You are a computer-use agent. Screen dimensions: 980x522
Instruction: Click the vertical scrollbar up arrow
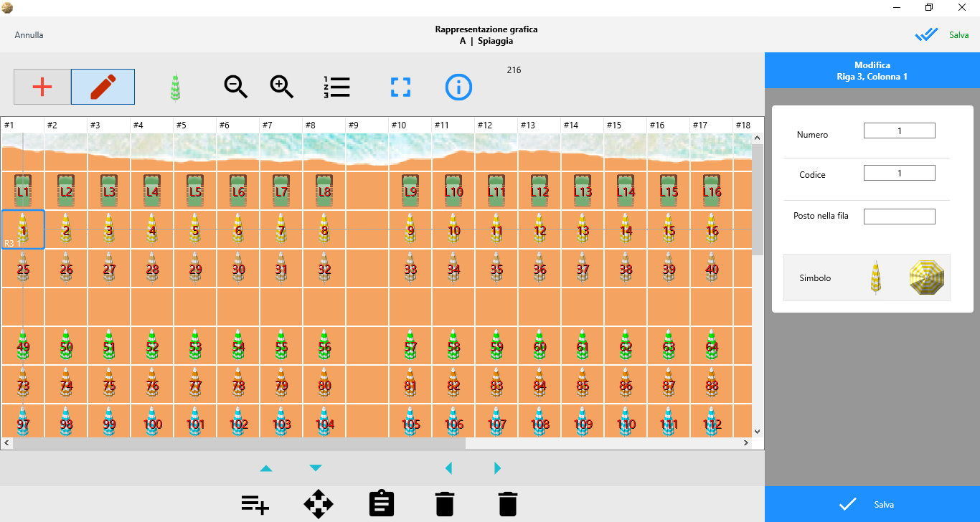click(x=758, y=138)
